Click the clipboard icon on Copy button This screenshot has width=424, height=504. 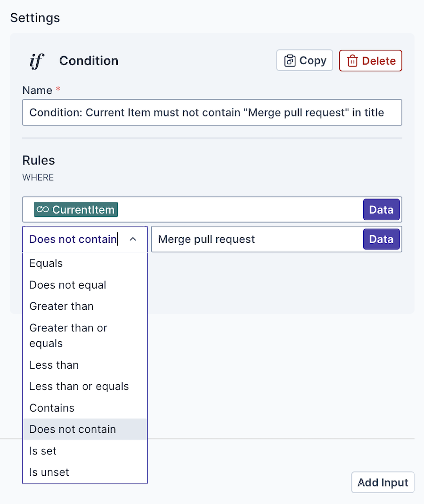(289, 61)
